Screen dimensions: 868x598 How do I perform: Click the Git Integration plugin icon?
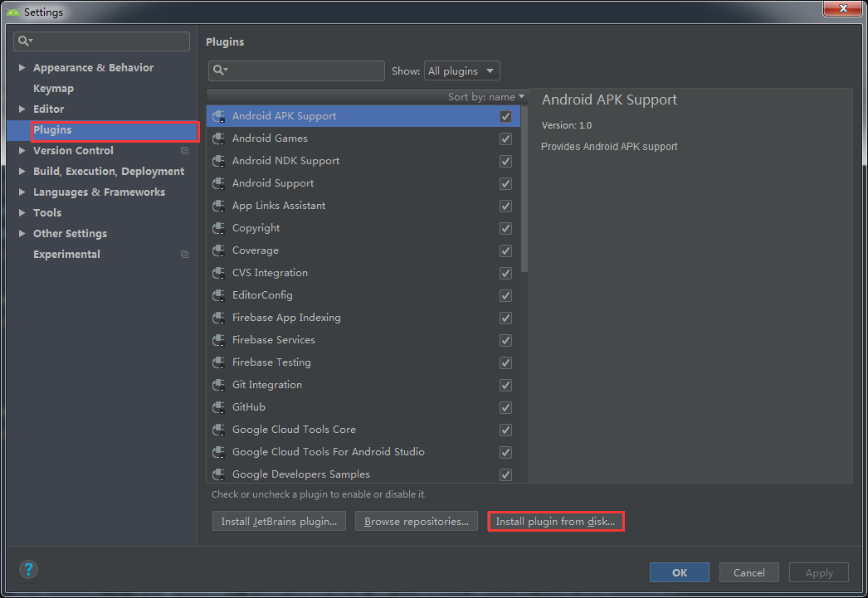[x=219, y=385]
